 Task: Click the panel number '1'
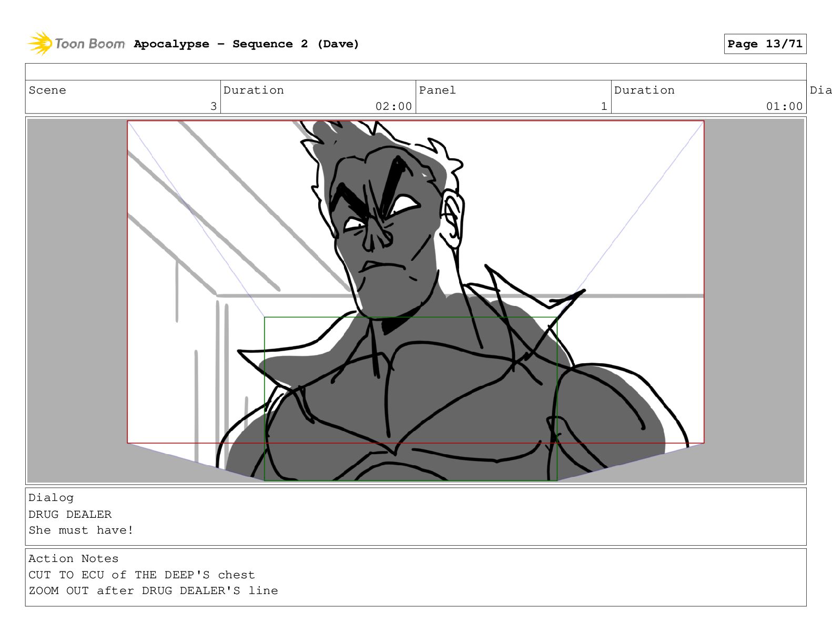coord(604,106)
